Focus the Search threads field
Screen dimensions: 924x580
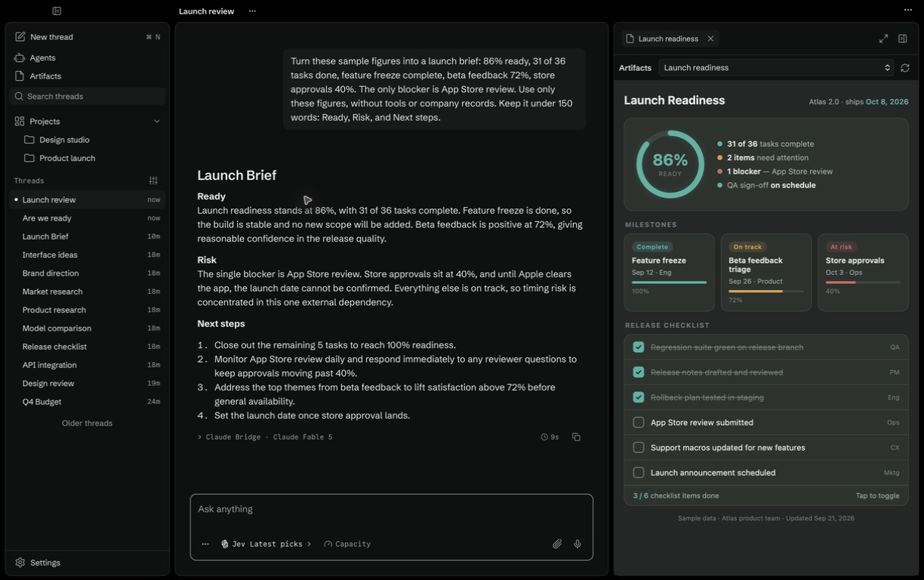pyautogui.click(x=88, y=96)
